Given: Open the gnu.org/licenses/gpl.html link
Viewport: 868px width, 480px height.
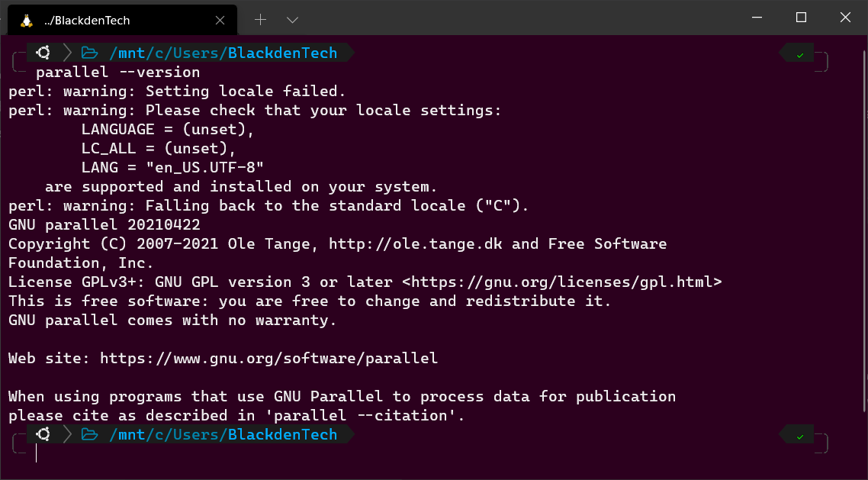Looking at the screenshot, I should click(562, 282).
